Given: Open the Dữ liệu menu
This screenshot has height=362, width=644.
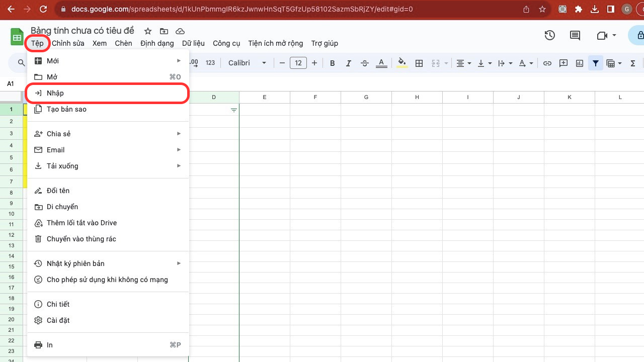Looking at the screenshot, I should (193, 43).
